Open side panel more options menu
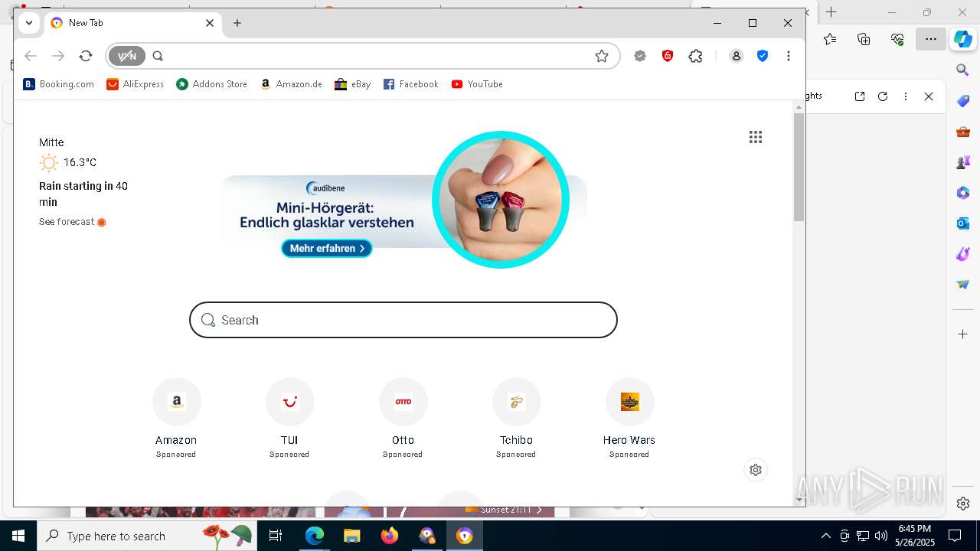Screen dimensions: 980x551 906,96
